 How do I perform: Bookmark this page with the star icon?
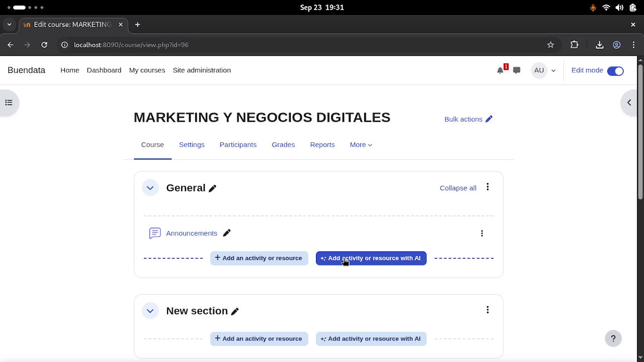click(550, 45)
